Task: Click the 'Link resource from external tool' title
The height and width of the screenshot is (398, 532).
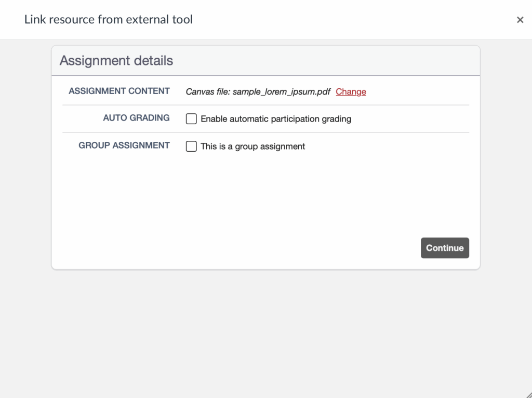Action: click(x=109, y=20)
